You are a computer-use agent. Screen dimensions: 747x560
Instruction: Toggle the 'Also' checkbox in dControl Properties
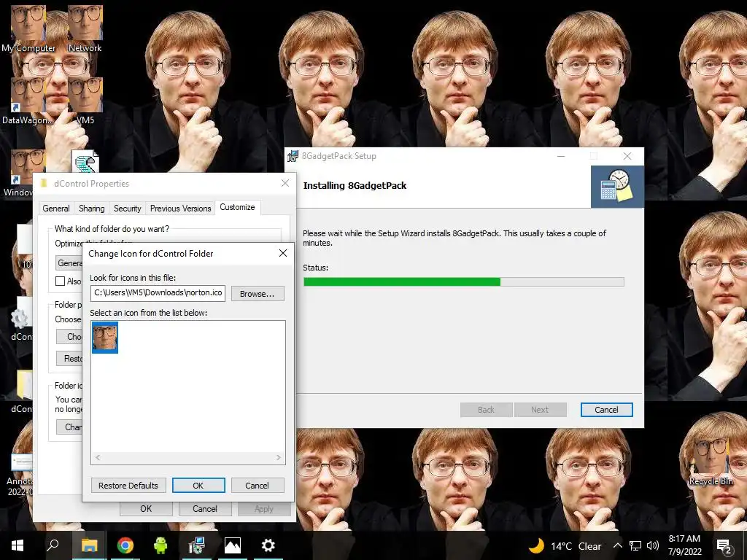click(x=60, y=281)
